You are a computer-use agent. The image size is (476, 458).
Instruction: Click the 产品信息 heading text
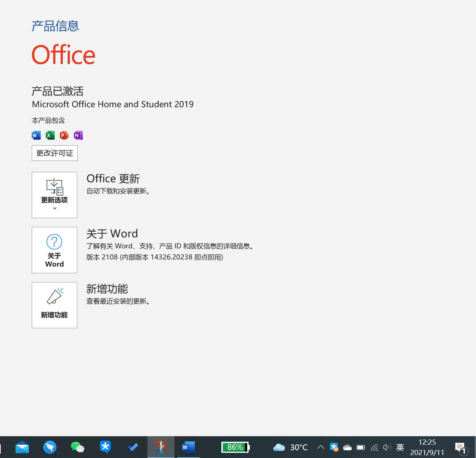pos(55,26)
